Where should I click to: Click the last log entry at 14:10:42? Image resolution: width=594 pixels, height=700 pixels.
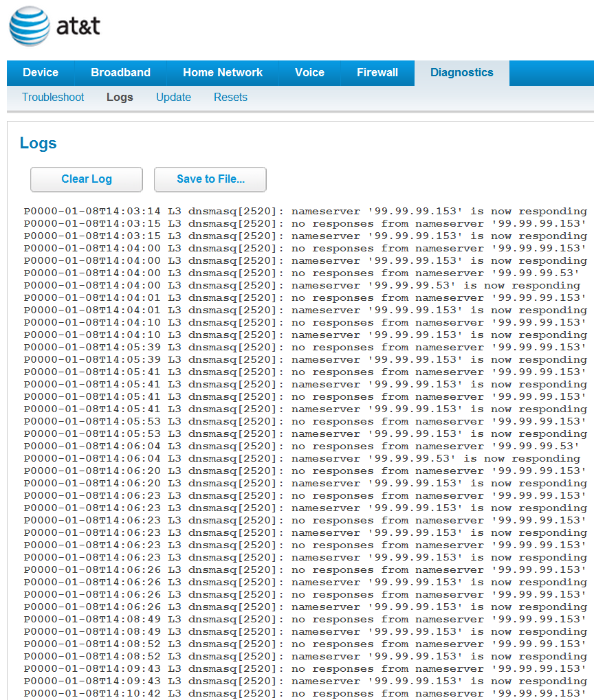[x=305, y=693]
